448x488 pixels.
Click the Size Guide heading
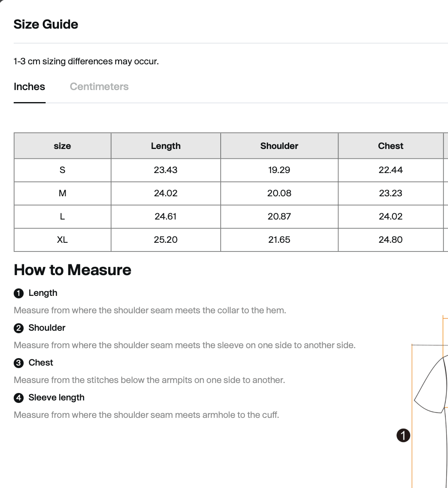[x=46, y=24]
